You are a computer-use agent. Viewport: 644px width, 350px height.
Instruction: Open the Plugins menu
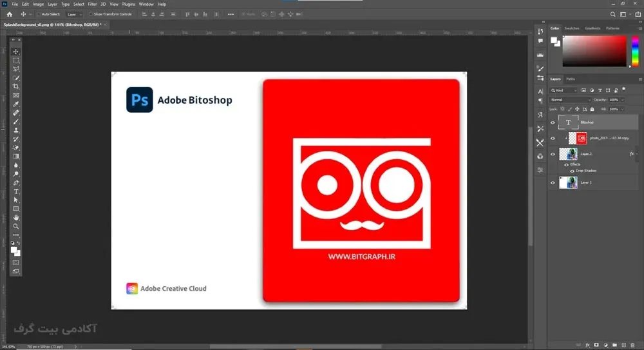pyautogui.click(x=129, y=4)
